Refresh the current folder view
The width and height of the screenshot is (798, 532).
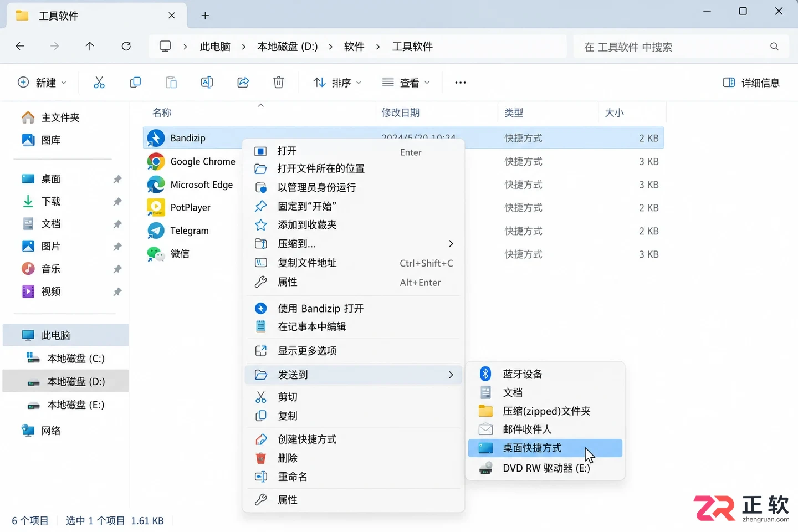(x=126, y=46)
